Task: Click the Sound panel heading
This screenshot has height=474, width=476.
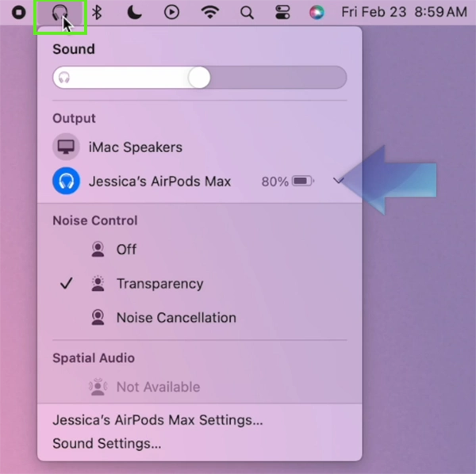Action: [74, 49]
